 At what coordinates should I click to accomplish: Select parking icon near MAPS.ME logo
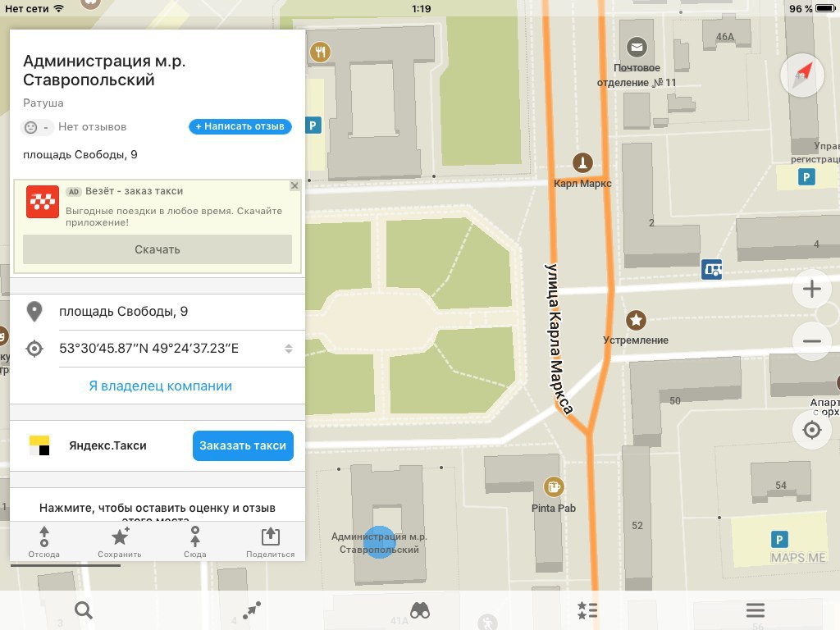tap(779, 540)
